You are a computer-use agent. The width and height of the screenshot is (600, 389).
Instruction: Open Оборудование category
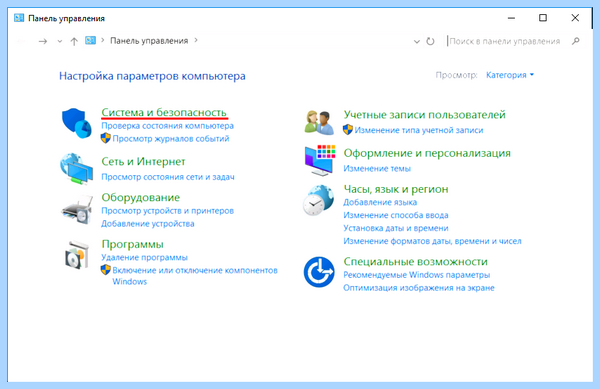(140, 197)
